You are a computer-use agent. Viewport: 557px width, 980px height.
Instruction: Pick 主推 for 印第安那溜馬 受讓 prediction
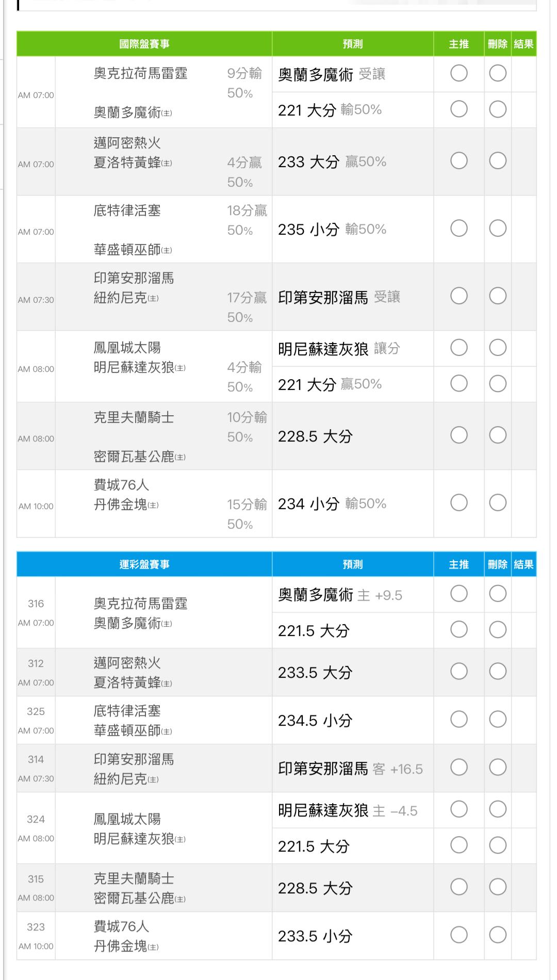click(x=458, y=296)
